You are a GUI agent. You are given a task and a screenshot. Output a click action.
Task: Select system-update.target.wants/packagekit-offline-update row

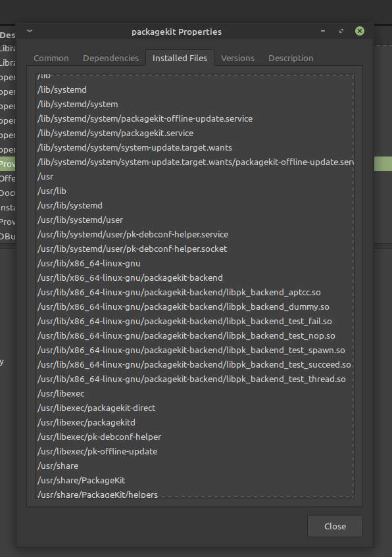195,162
